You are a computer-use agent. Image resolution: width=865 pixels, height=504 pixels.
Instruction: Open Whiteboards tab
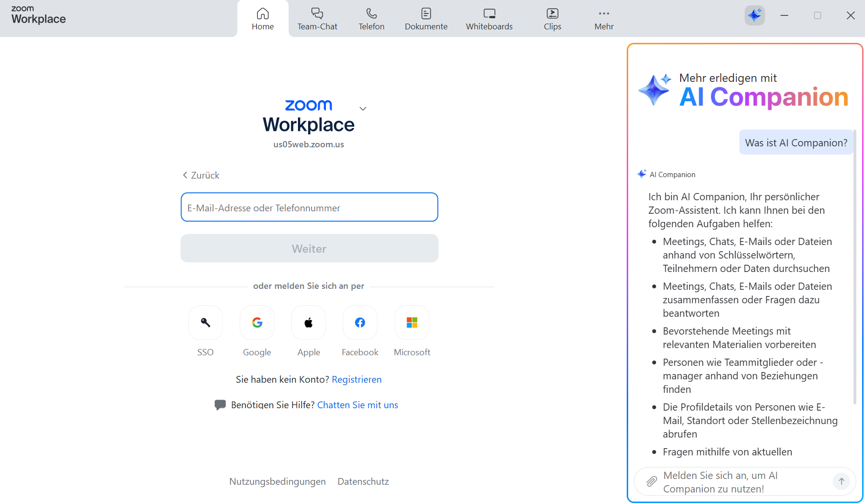(489, 19)
